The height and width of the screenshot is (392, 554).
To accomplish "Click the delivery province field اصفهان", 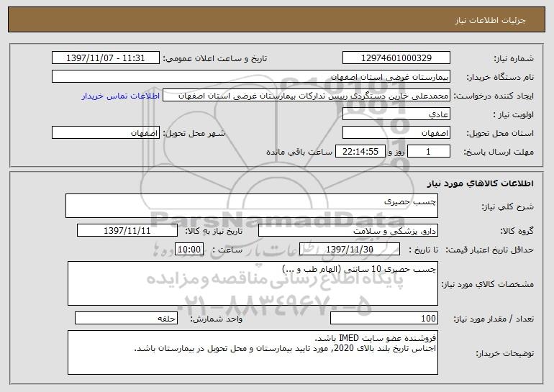I will [396, 133].
